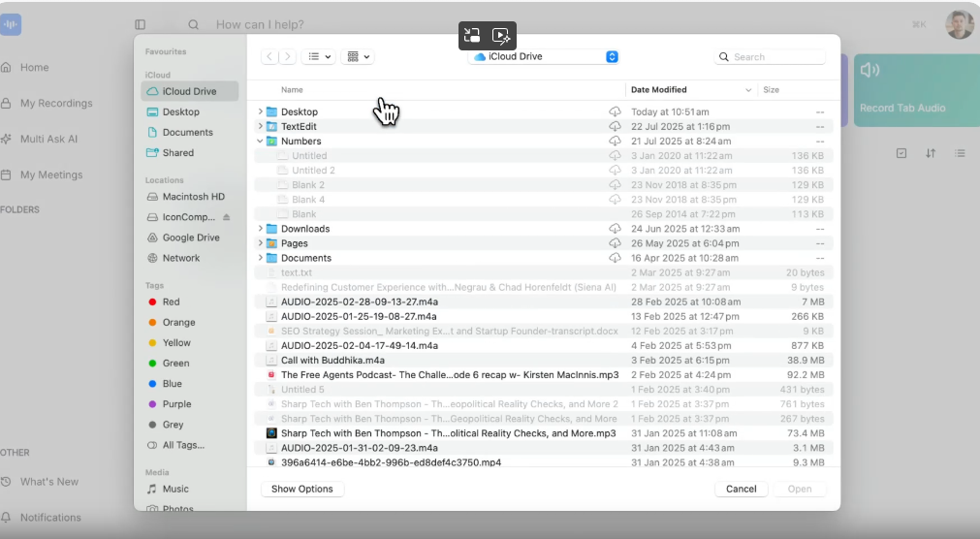Select the Purple tag in sidebar
980x539 pixels.
coord(176,404)
